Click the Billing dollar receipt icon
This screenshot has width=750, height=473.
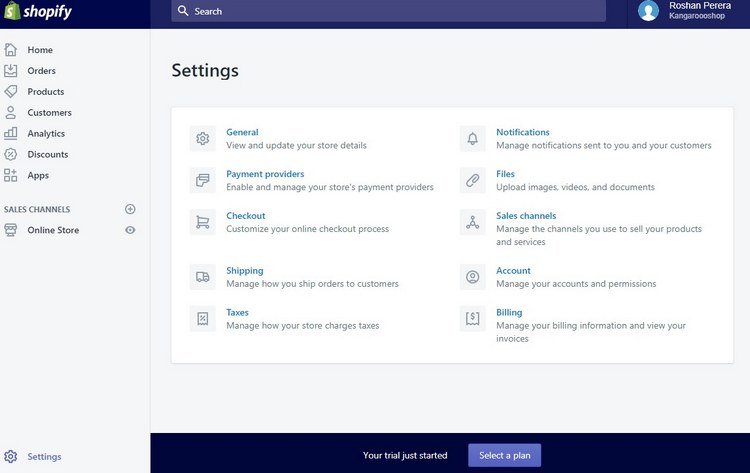473,319
